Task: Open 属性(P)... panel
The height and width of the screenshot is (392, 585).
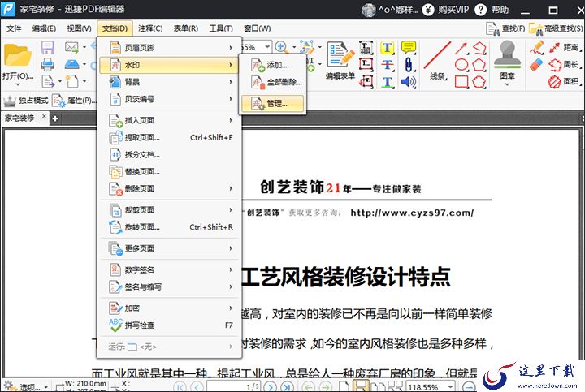Action: 74,101
